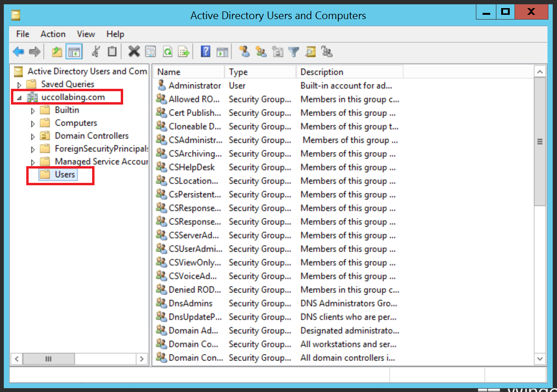Select the uccollabing.com domain
The height and width of the screenshot is (392, 557).
pos(73,97)
